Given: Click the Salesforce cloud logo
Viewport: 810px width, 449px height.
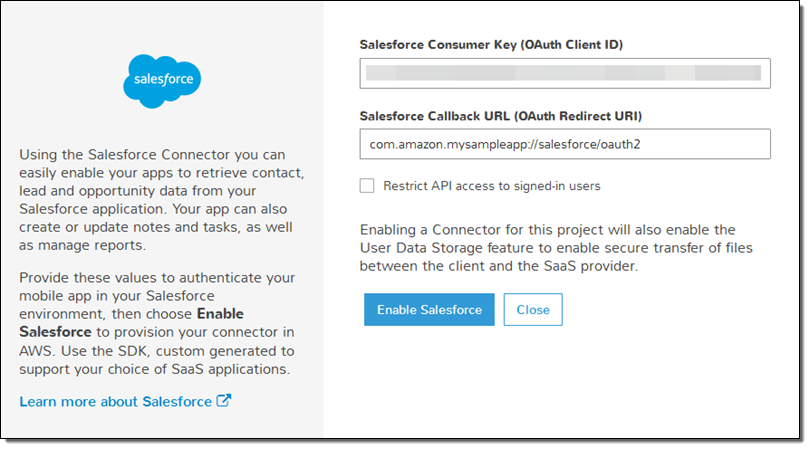Looking at the screenshot, I should point(162,82).
